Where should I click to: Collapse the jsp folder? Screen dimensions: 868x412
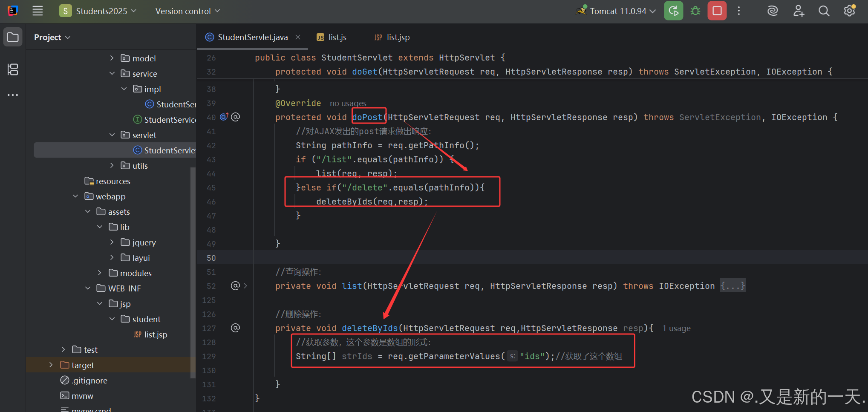[100, 303]
